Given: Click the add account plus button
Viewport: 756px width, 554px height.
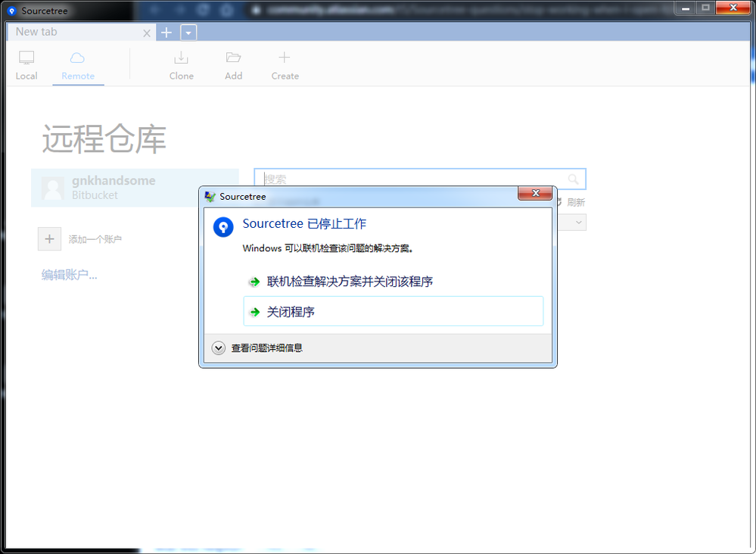Looking at the screenshot, I should pyautogui.click(x=50, y=239).
